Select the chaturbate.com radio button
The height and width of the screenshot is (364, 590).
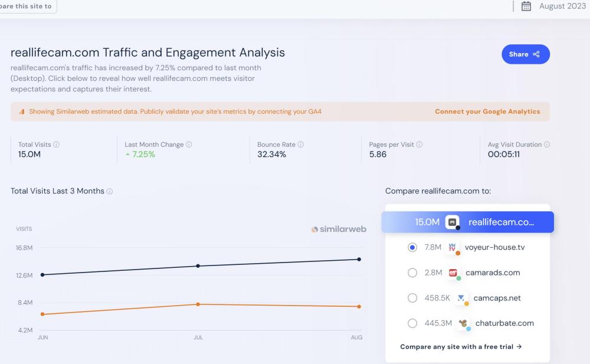[412, 323]
